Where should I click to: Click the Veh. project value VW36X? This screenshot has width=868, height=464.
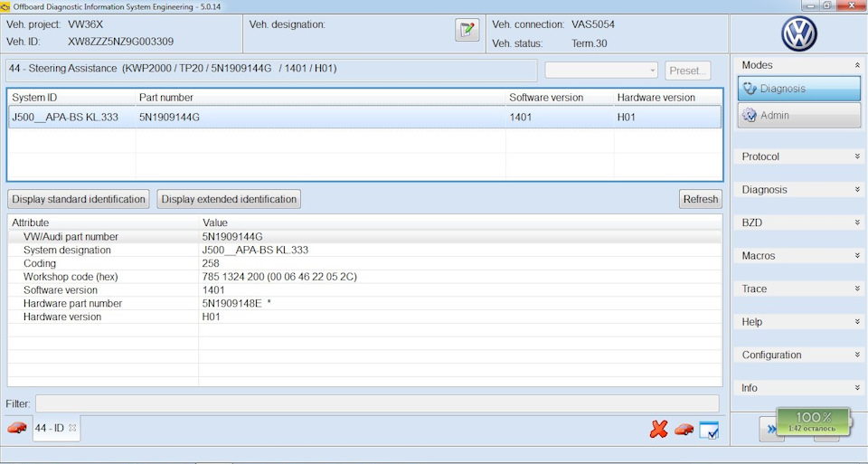85,24
